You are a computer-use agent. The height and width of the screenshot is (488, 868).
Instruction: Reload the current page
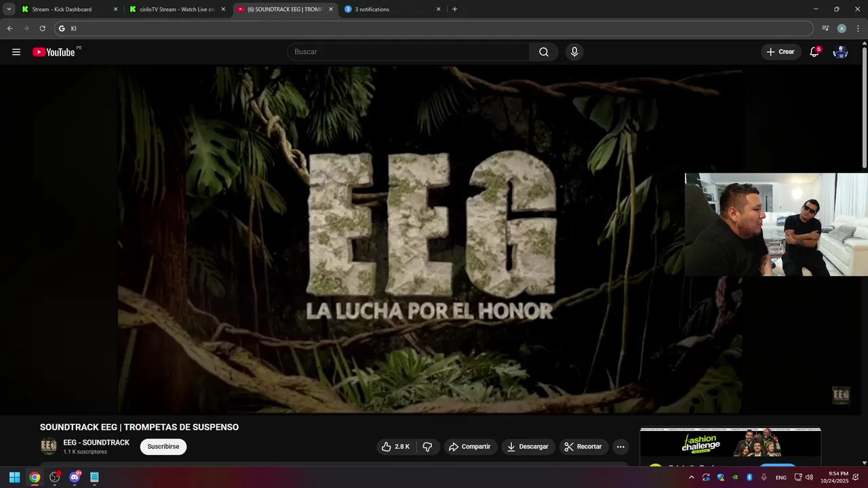pyautogui.click(x=42, y=28)
